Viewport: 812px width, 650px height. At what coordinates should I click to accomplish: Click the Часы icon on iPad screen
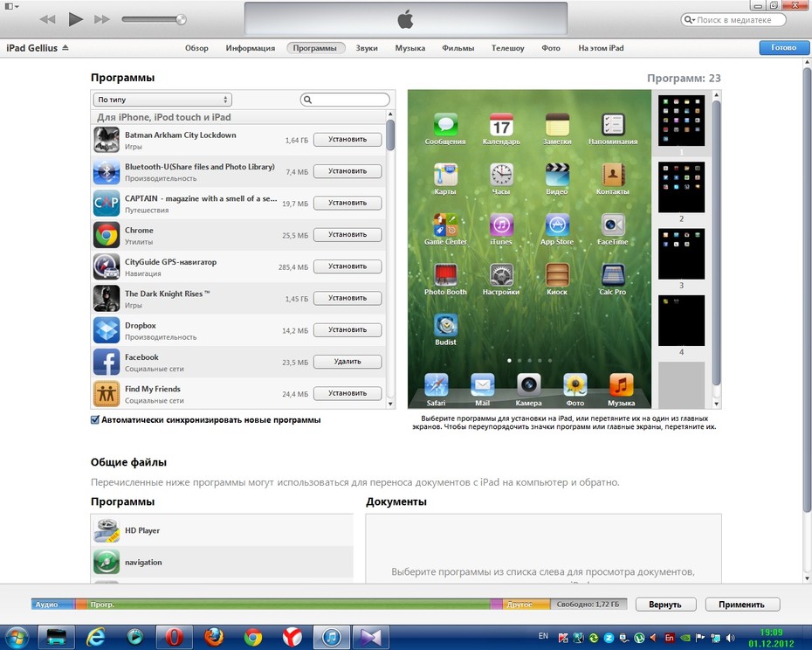[x=501, y=176]
